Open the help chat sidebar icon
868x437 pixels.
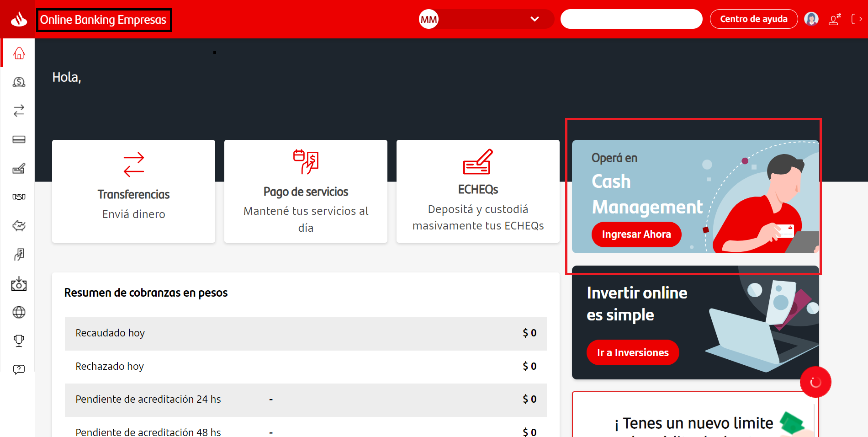point(19,369)
